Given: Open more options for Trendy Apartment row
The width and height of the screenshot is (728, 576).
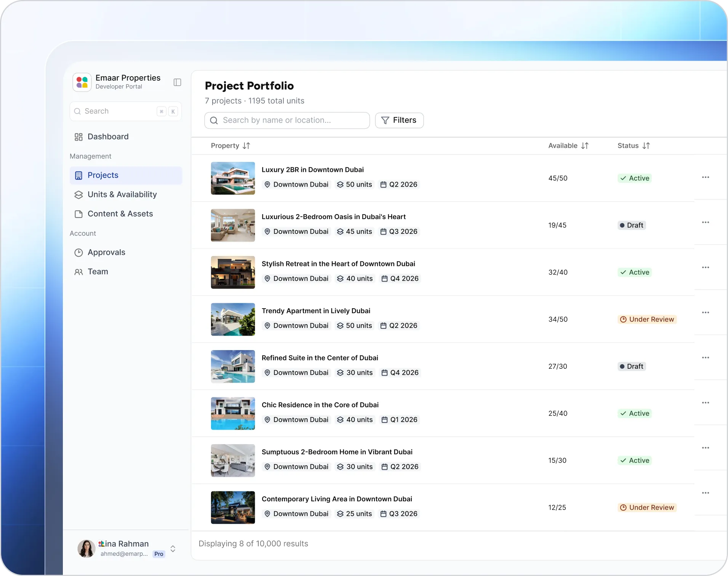Looking at the screenshot, I should coord(706,313).
